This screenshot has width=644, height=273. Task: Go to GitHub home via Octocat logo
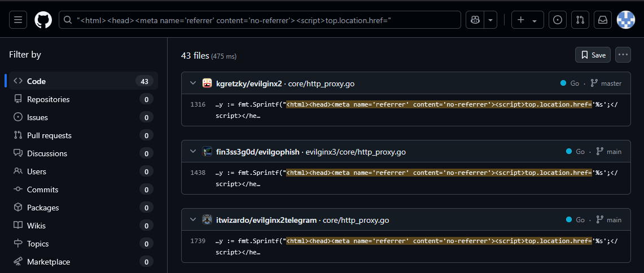pos(43,20)
